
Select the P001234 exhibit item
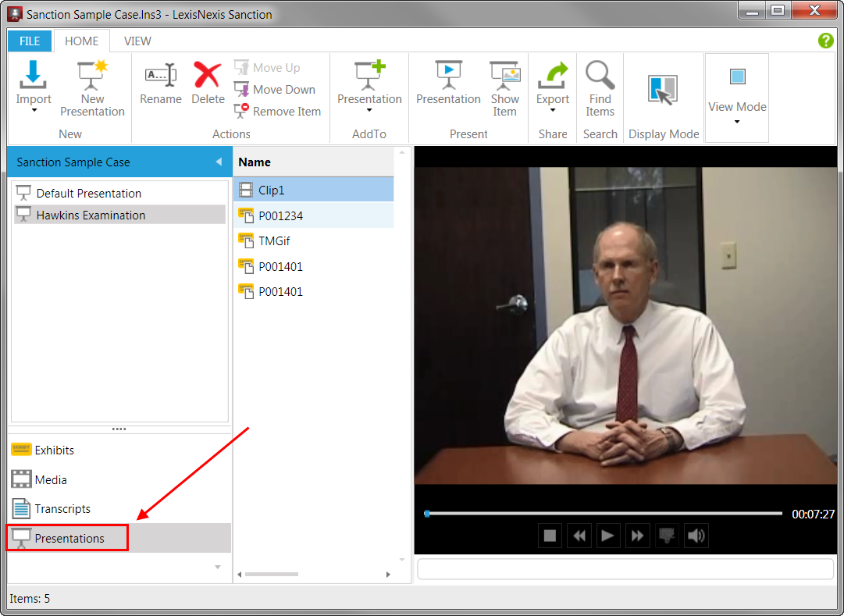(314, 216)
